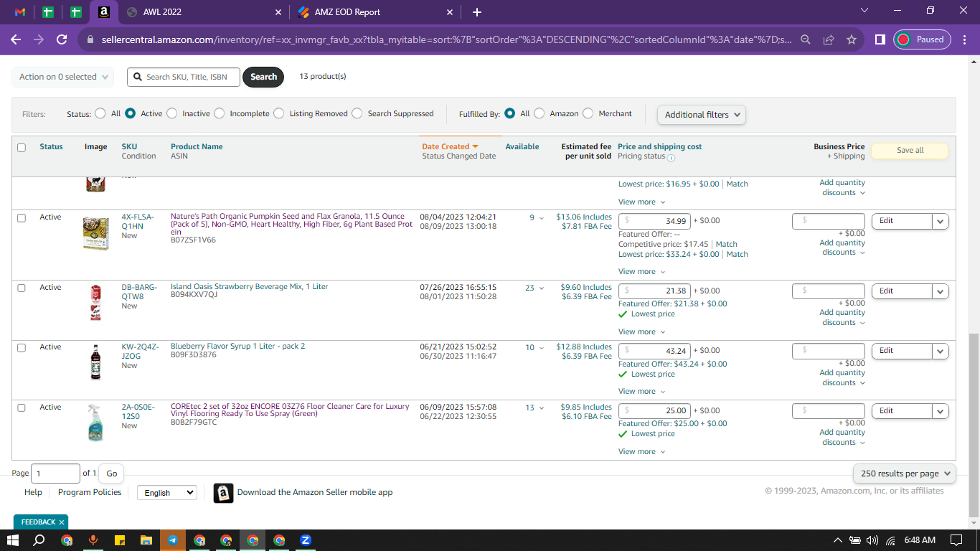
Task: Bookmark this page with the star
Action: click(852, 40)
